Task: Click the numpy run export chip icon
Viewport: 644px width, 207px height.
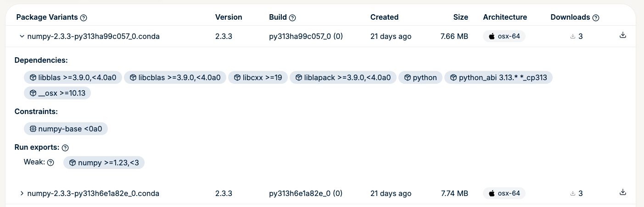Action: coord(73,163)
